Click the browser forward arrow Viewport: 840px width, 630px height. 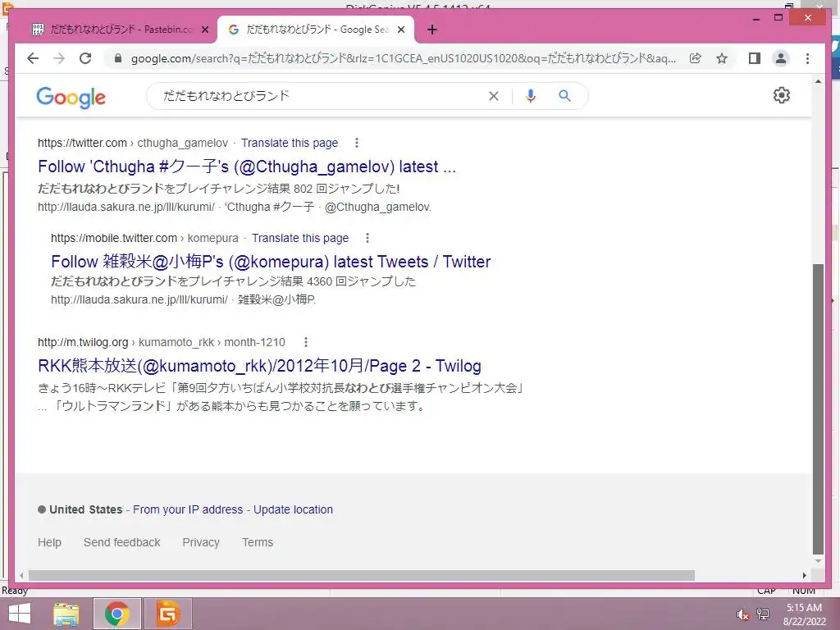59,58
